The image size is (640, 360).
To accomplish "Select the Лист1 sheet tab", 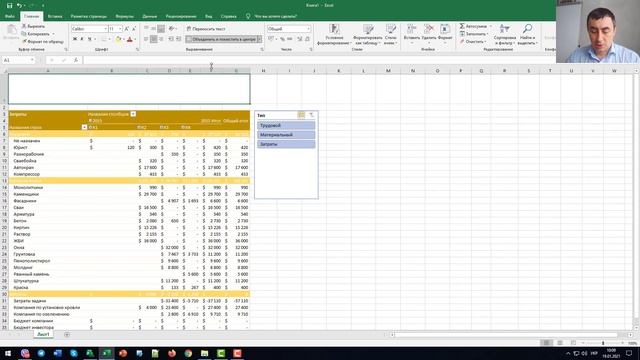I will tap(43, 334).
